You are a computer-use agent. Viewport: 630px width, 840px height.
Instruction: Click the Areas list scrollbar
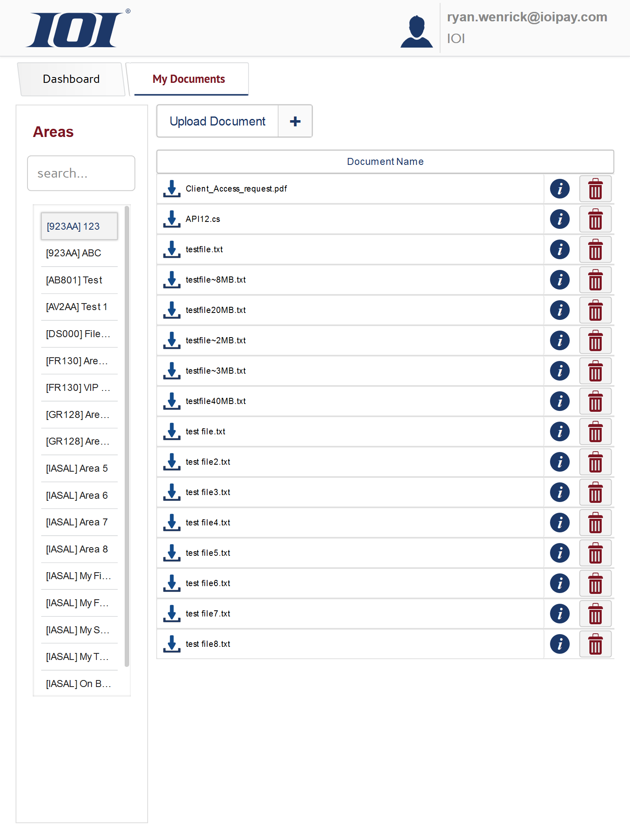tap(127, 436)
